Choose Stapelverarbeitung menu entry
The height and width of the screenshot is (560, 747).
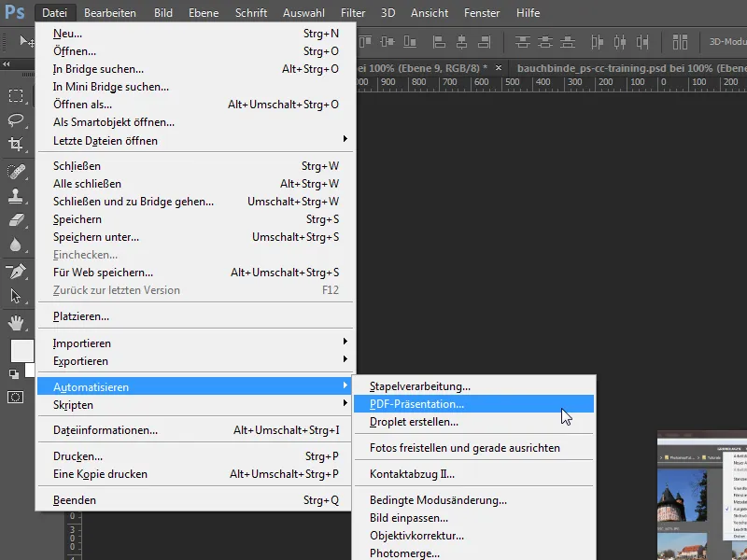coord(473,386)
